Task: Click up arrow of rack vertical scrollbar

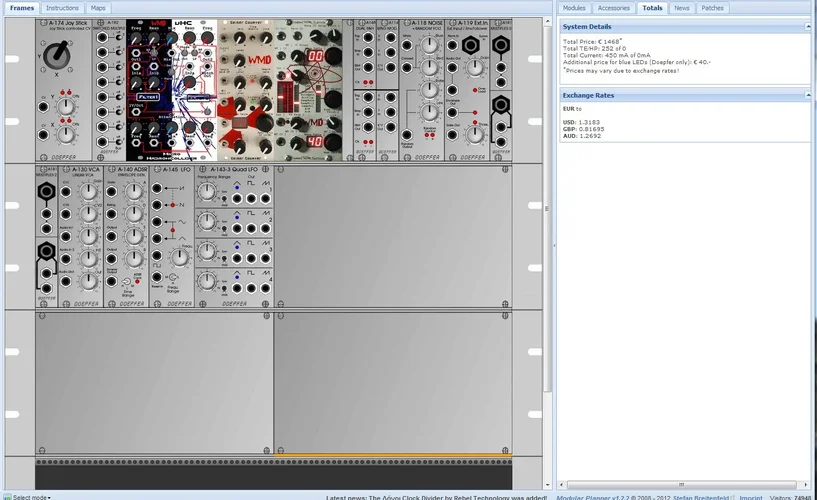Action: pos(547,22)
